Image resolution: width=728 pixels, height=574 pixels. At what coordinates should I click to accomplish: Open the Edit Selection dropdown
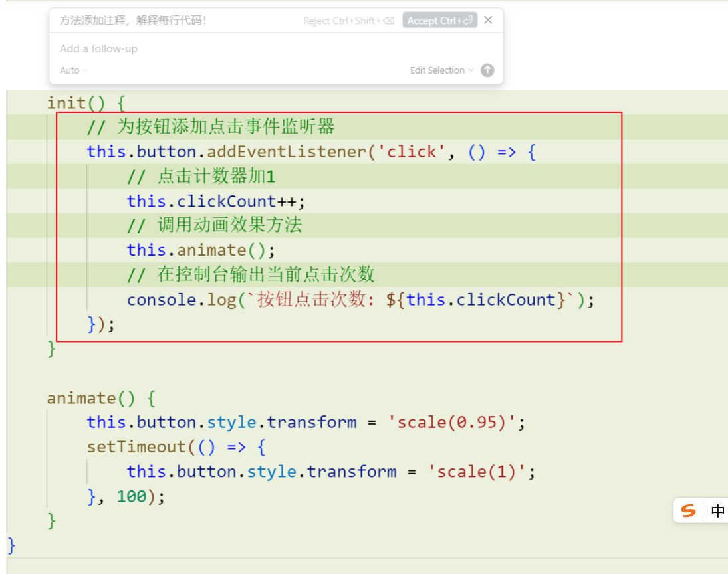point(441,70)
